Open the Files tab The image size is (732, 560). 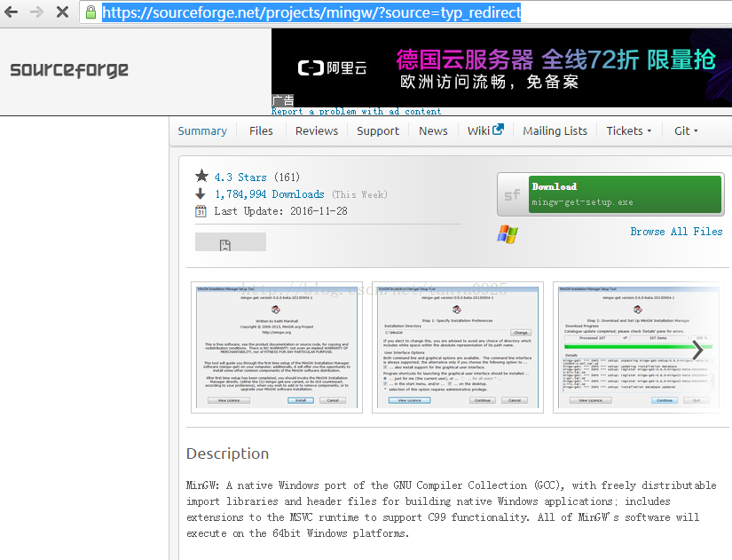click(261, 131)
